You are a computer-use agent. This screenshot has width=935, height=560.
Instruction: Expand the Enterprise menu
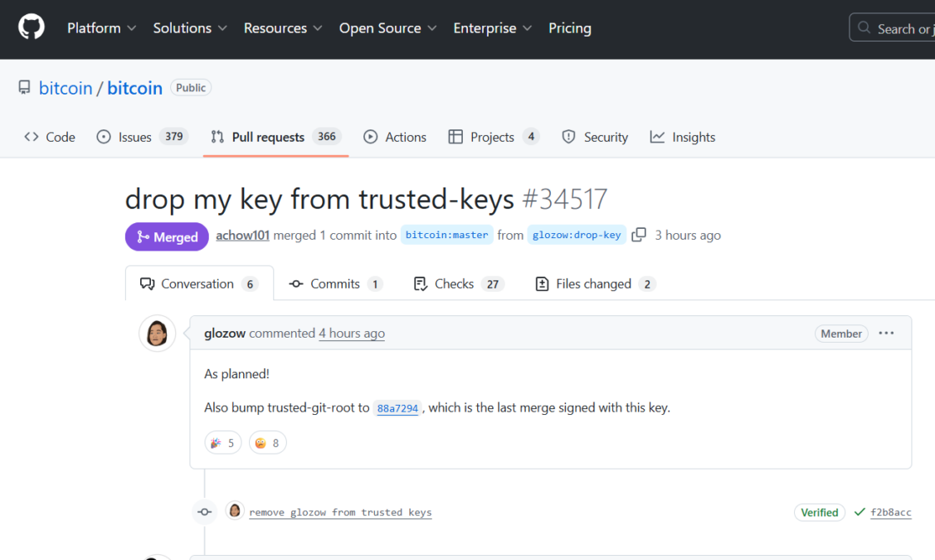(x=492, y=28)
